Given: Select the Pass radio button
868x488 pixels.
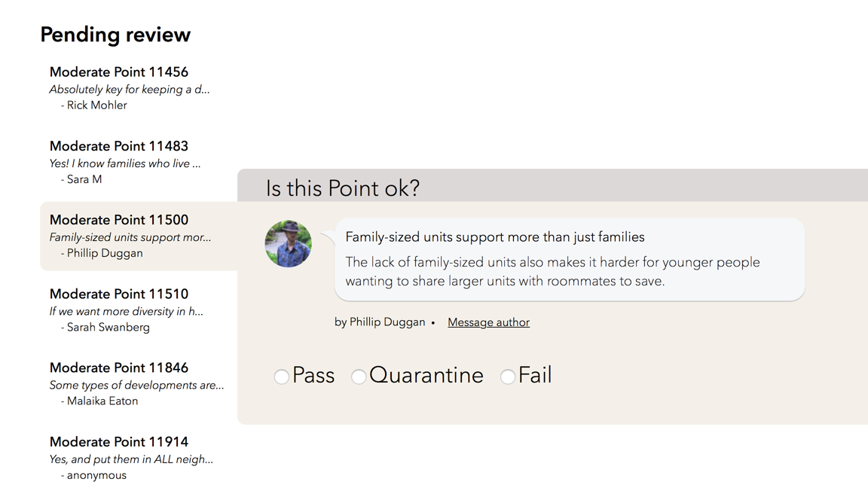Looking at the screenshot, I should pos(282,376).
